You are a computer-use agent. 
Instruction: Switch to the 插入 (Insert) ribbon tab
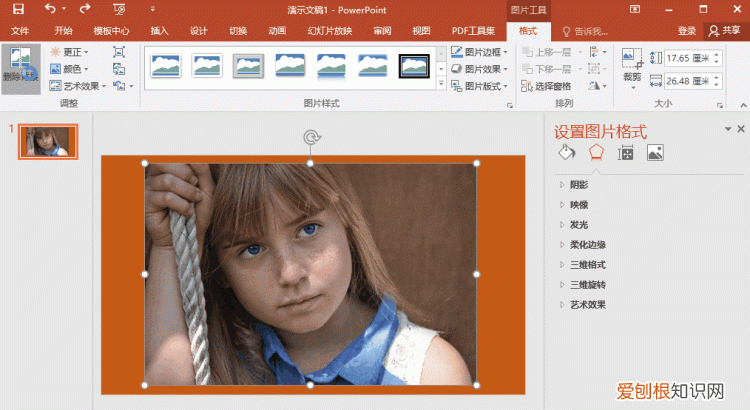159,31
